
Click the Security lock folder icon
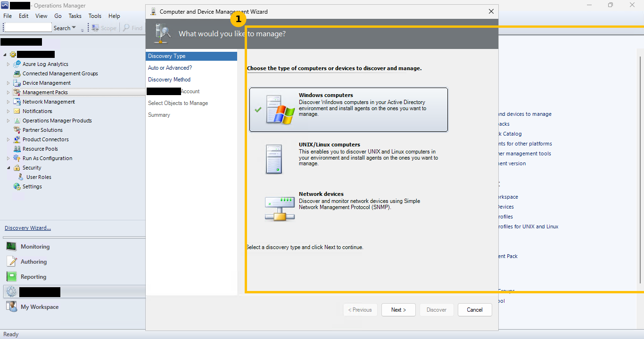tap(17, 168)
